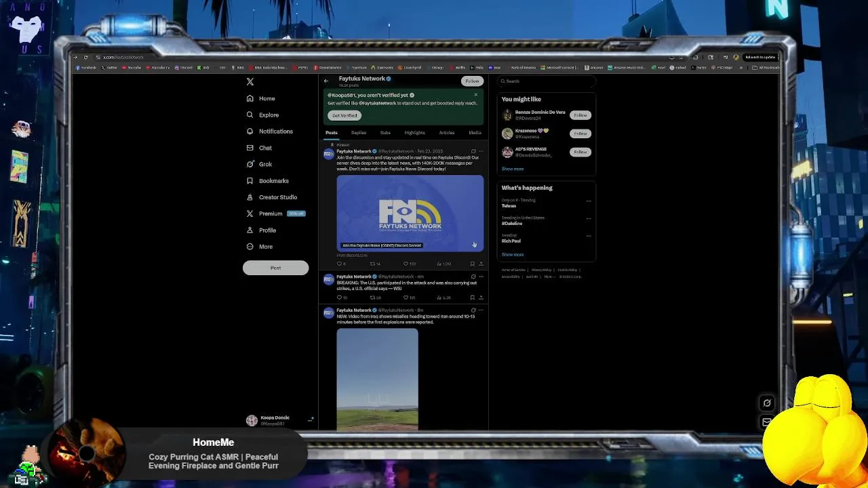The image size is (868, 488).
Task: Open more options on the Iraq video post
Action: 481,310
